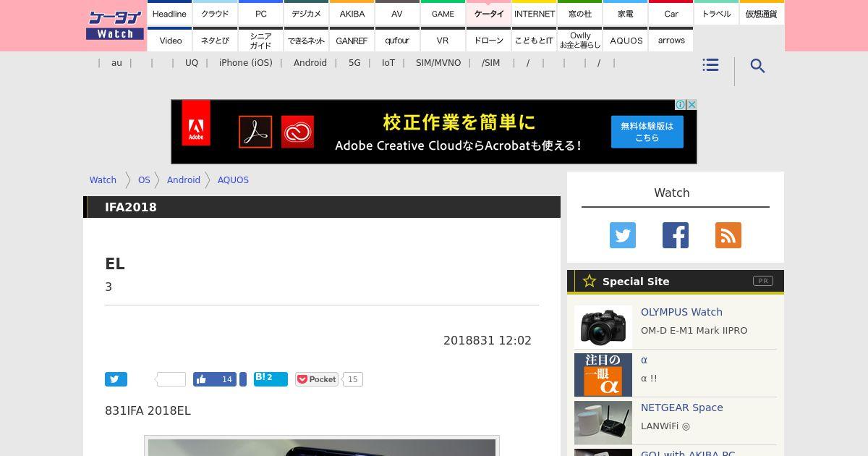Click the SIM/MVNO category link

click(438, 63)
